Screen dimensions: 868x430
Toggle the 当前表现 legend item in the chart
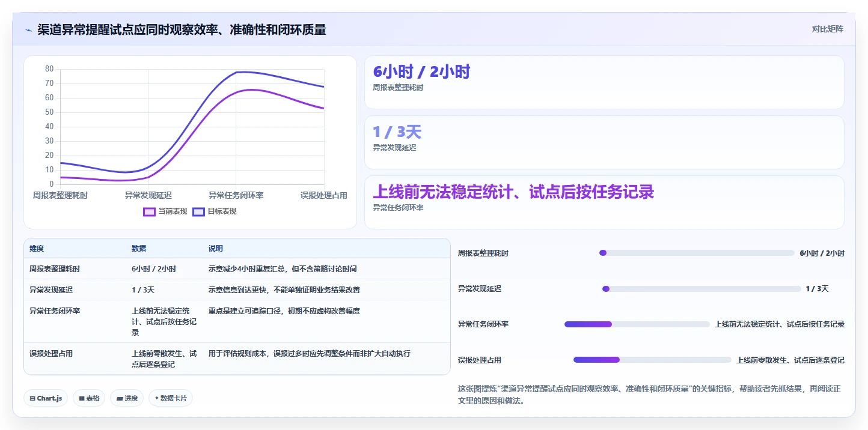point(165,211)
